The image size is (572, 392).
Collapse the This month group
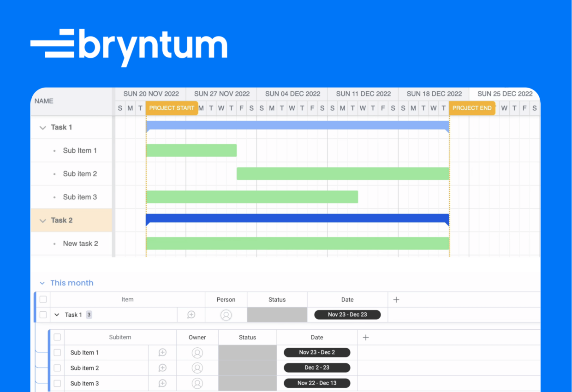[42, 283]
